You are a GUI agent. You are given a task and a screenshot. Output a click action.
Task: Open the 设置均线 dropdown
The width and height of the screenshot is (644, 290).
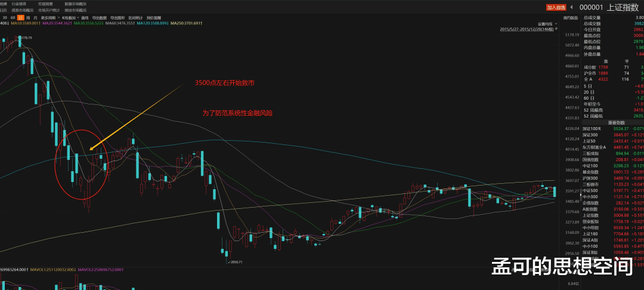point(548,24)
